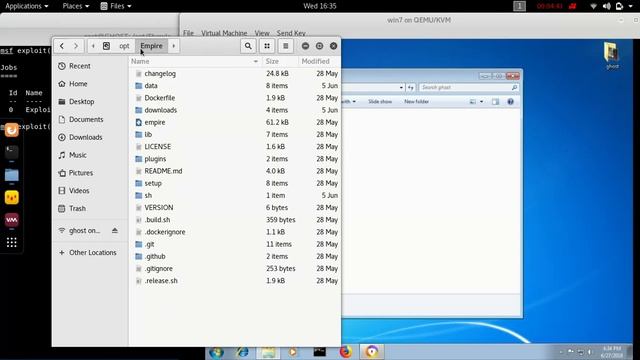The image size is (640, 360).
Task: Open the Files app menu
Action: [x=116, y=6]
